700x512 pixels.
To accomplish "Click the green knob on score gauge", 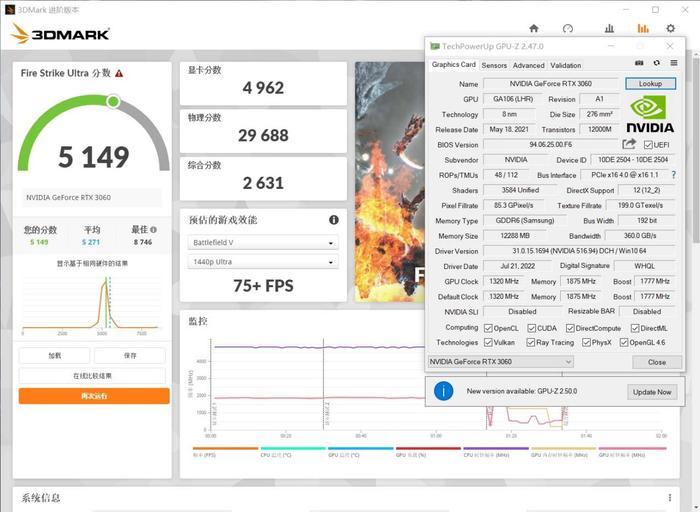I will [113, 102].
